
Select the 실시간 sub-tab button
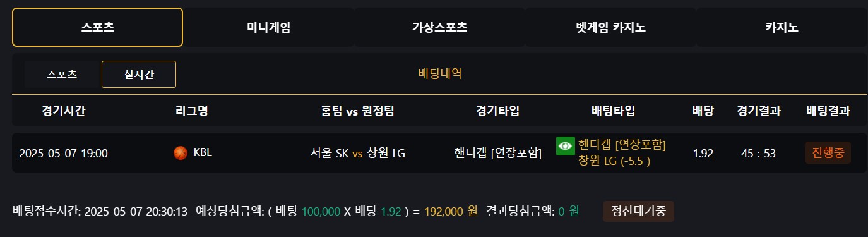pos(139,74)
